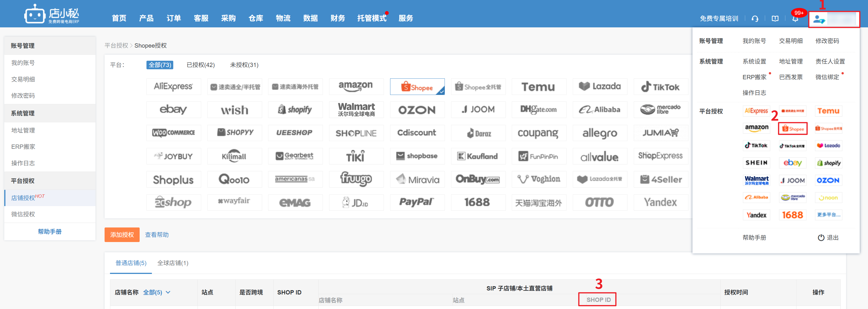Open the 订单 top navigation menu

[x=174, y=18]
